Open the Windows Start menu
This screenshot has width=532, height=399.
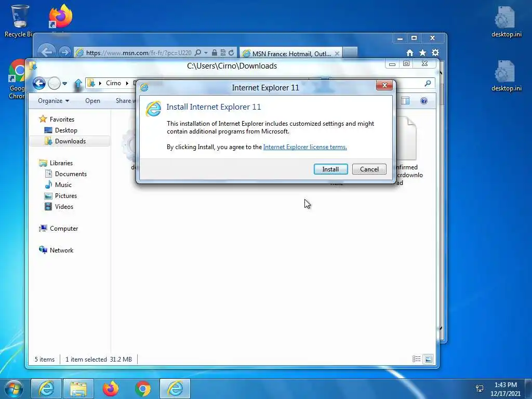point(14,389)
